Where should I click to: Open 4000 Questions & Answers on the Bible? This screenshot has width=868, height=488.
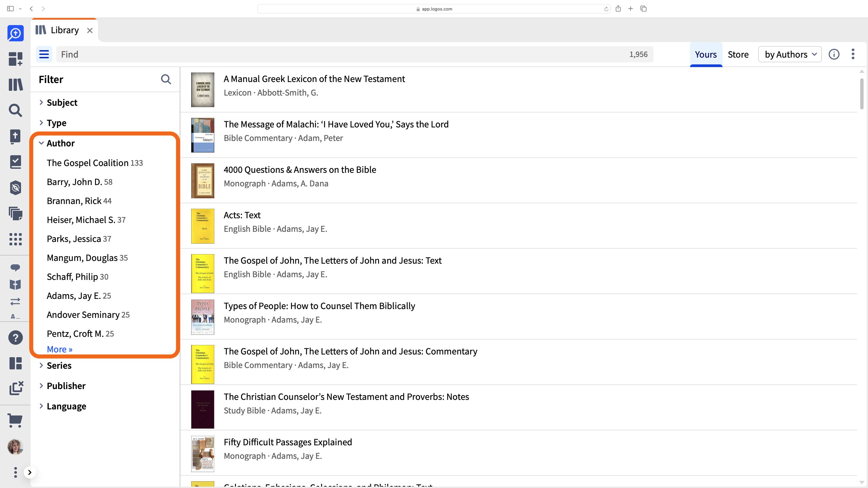point(300,169)
